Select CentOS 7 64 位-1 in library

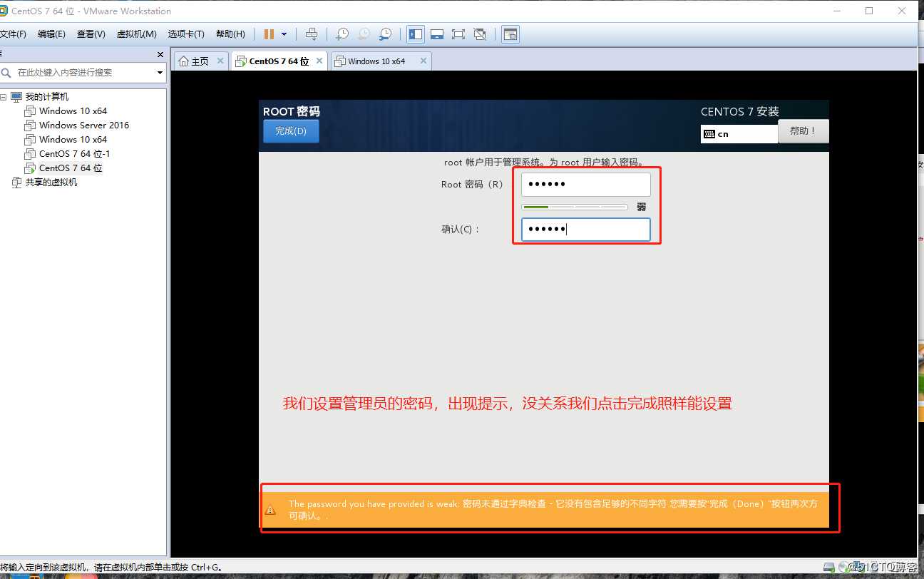coord(75,154)
